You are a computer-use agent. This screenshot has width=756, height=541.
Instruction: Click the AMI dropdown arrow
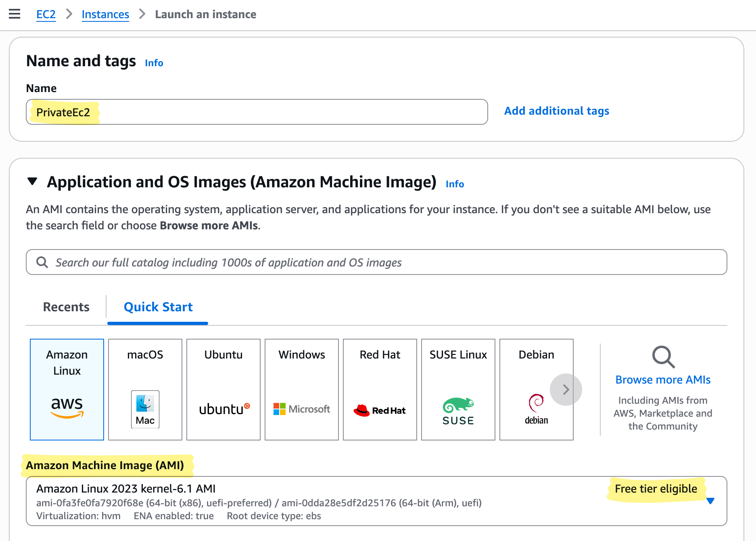pos(710,501)
